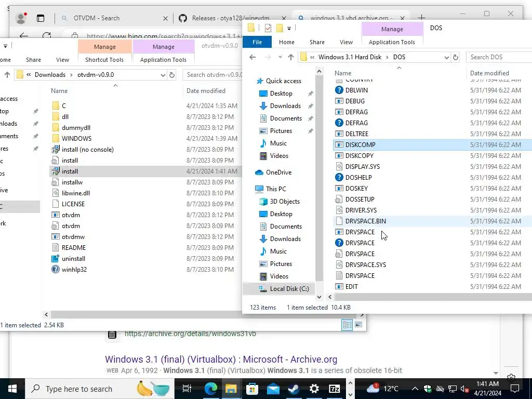The image size is (532, 399).
Task: Open the DBLWIN help file
Action: tap(356, 90)
